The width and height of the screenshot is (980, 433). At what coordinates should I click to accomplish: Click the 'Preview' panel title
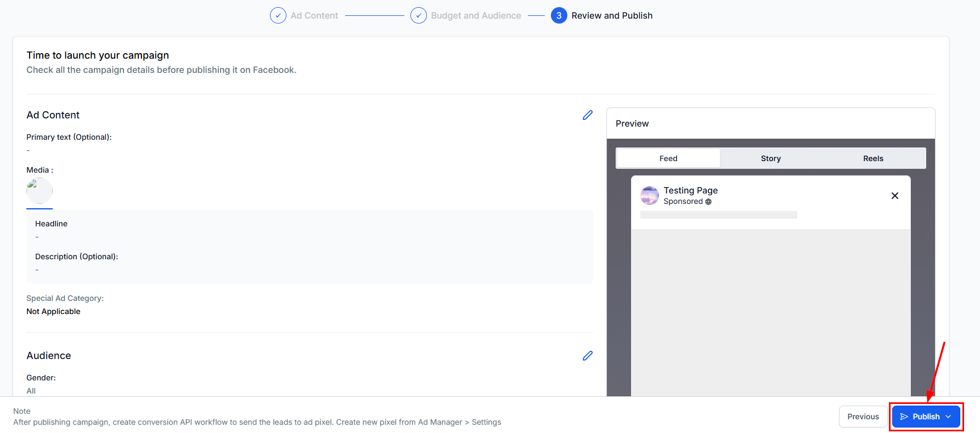point(632,123)
